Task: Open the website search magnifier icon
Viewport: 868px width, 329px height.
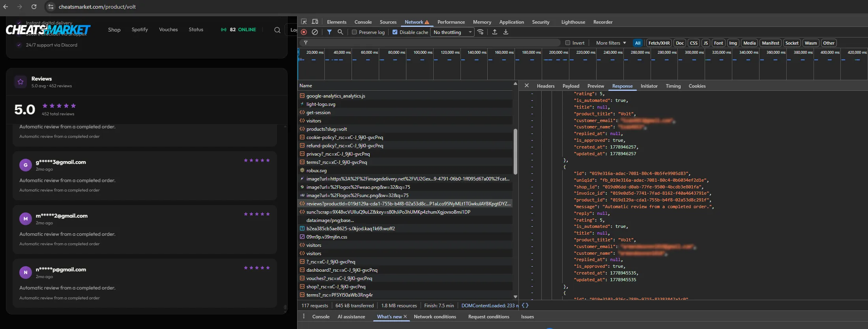Action: click(277, 30)
